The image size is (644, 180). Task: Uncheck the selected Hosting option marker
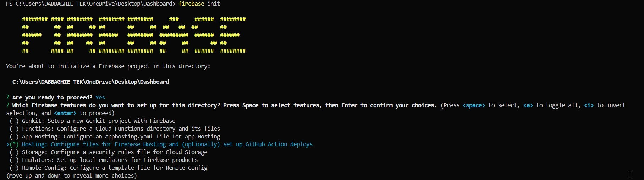[14, 144]
